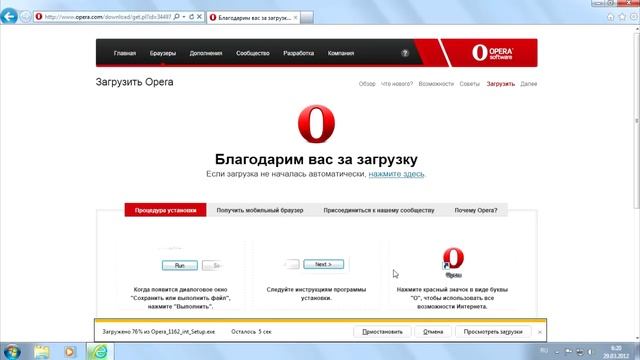Open the 'Сообщество' navigation menu item
This screenshot has width=640, height=360.
pyautogui.click(x=253, y=53)
